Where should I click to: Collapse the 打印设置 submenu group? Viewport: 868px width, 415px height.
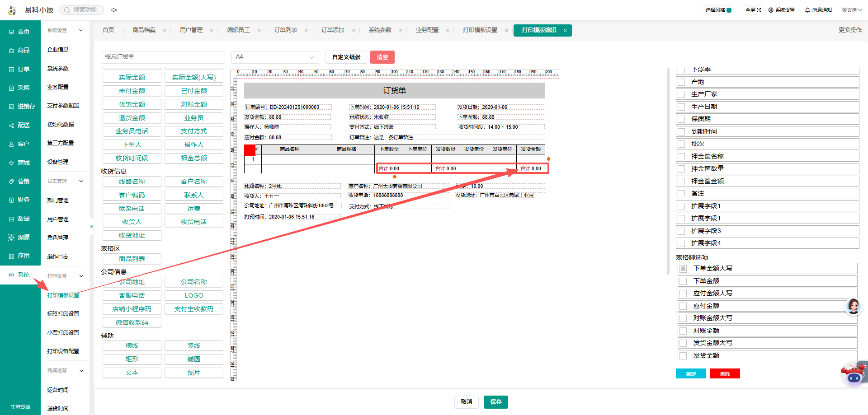pyautogui.click(x=81, y=276)
